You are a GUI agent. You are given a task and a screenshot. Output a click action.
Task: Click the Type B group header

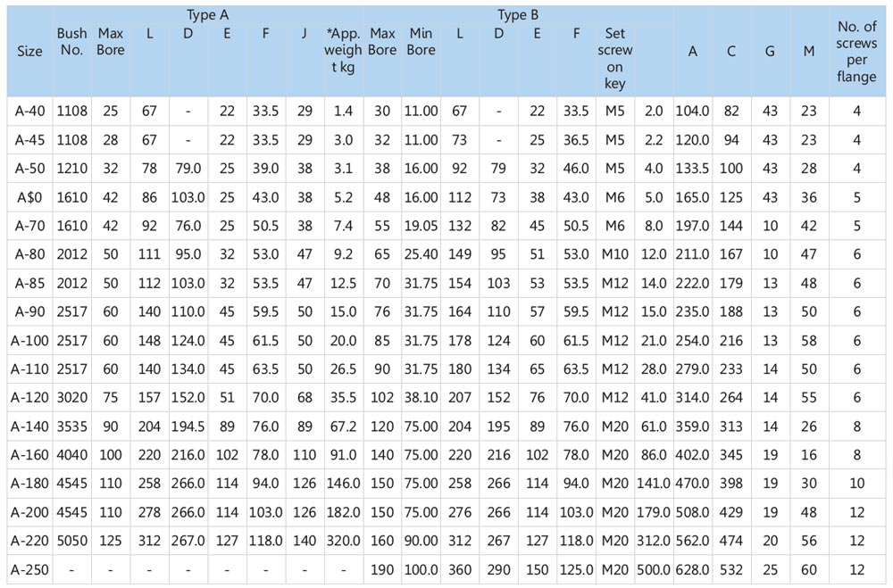(518, 15)
